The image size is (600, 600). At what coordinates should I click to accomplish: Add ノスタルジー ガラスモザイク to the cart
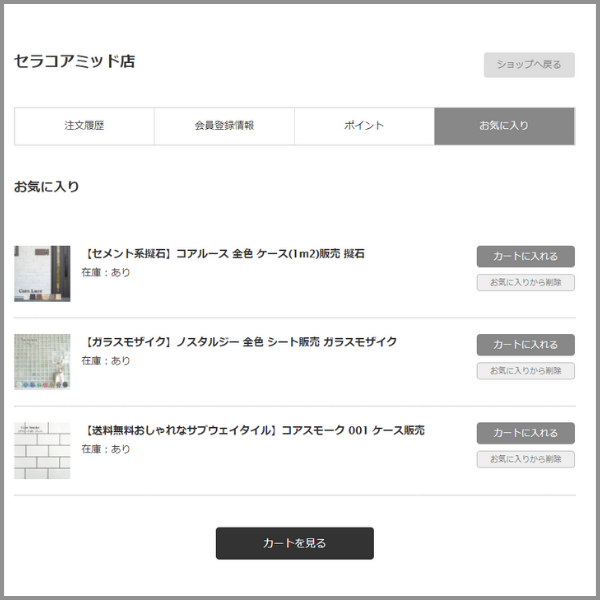coord(525,345)
